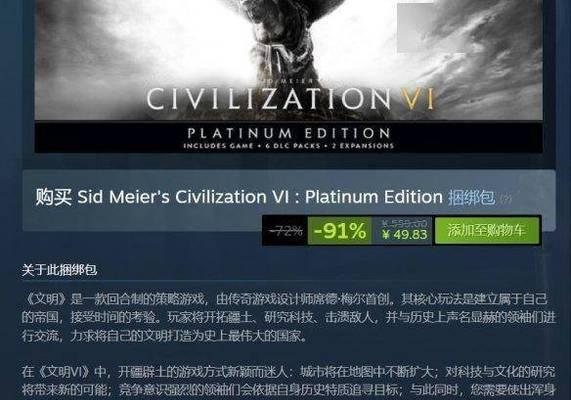571x400 pixels.
Task: Click the CIVILIZATION VI logo in banner
Action: pos(290,99)
